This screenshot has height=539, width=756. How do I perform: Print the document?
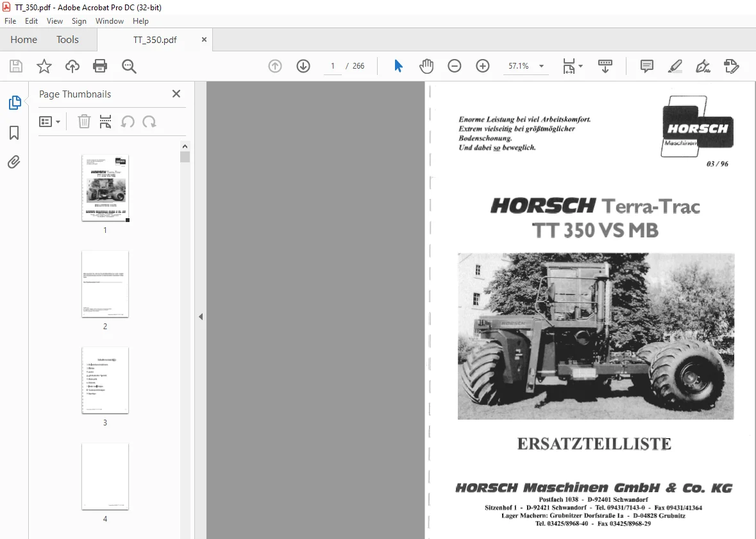click(100, 66)
